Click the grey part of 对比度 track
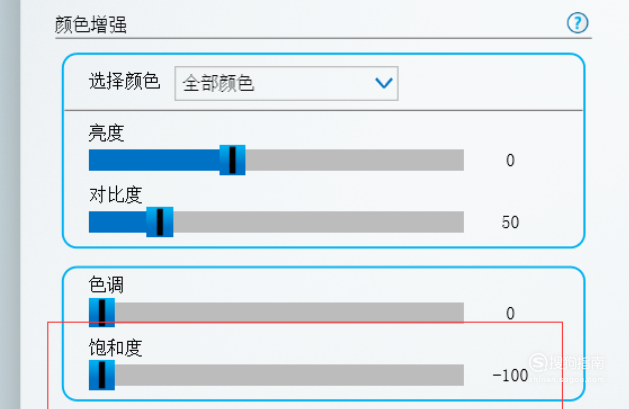The image size is (629, 409). (319, 222)
